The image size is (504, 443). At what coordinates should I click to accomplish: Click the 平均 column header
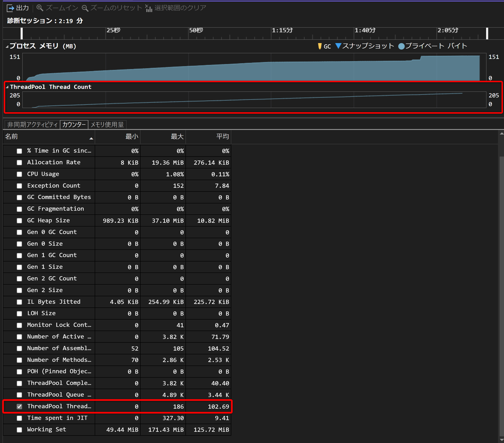pos(222,136)
